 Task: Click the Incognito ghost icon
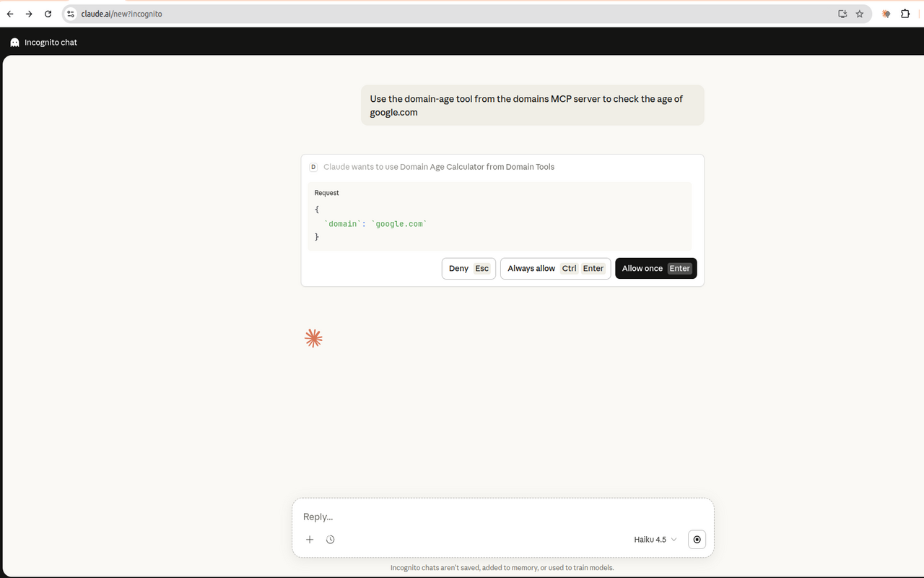pyautogui.click(x=14, y=43)
